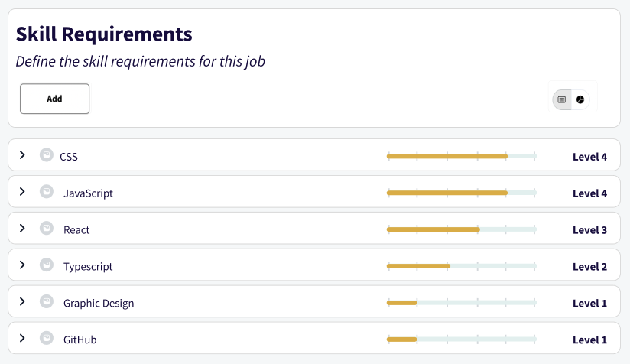Expand the GitHub skill row

click(22, 338)
